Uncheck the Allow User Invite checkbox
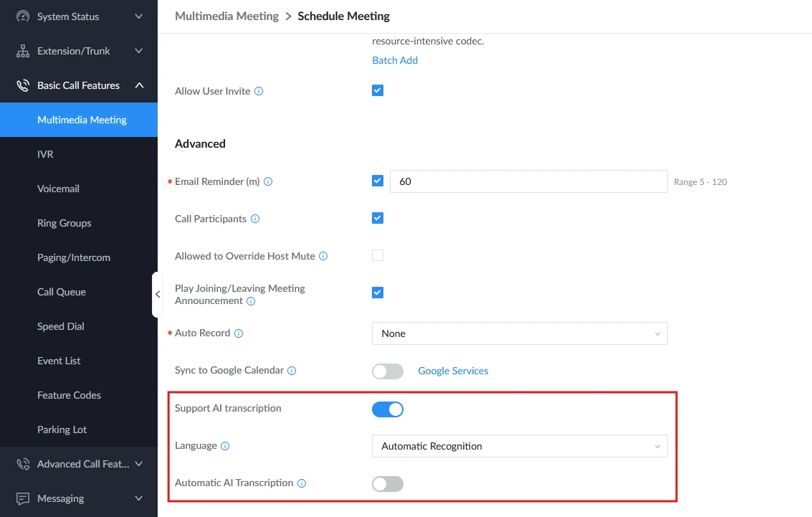812x517 pixels. (x=378, y=90)
